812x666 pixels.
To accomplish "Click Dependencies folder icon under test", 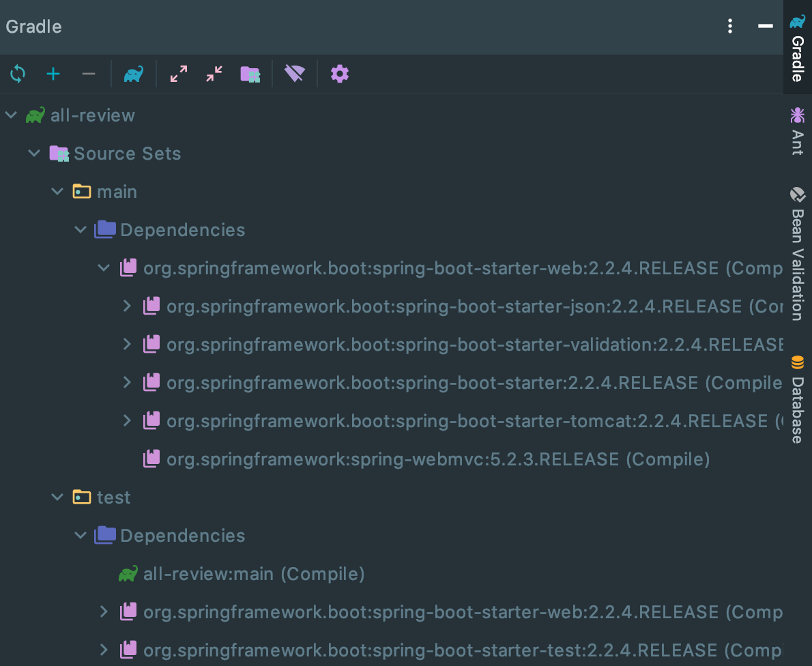I will [x=105, y=535].
